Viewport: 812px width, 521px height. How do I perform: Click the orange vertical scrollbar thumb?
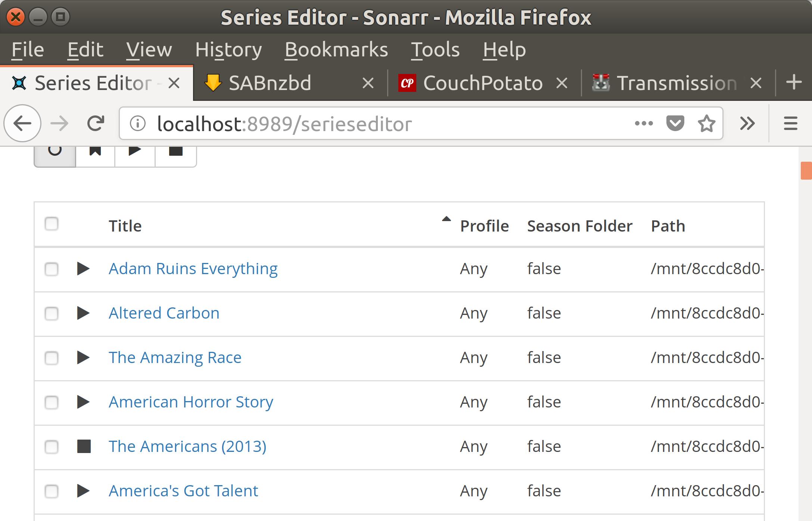(x=806, y=171)
